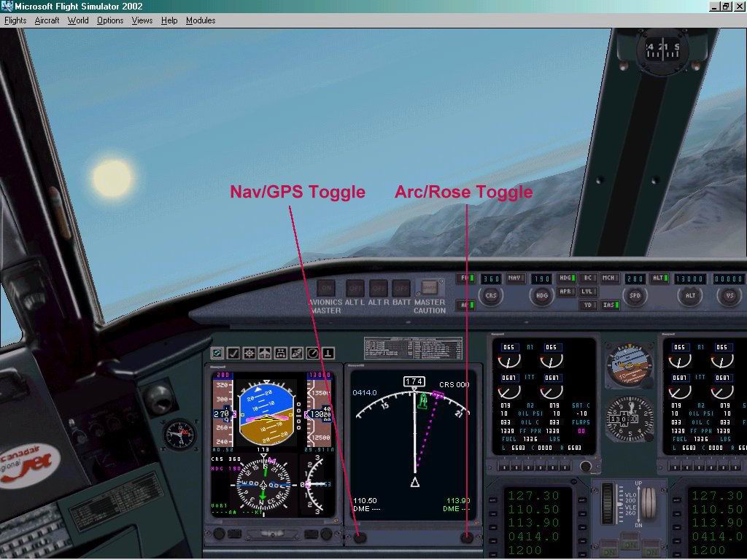
Task: Click the round gauge panel icon
Action: (x=312, y=353)
